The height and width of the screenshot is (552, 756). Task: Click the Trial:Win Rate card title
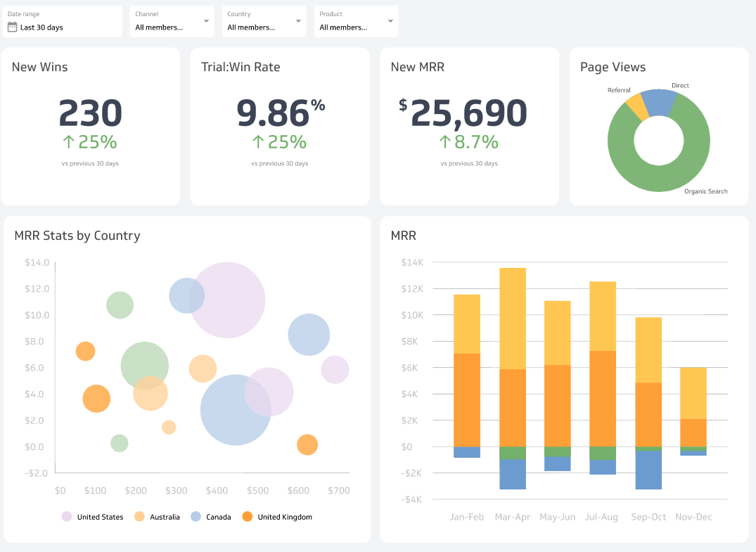241,67
